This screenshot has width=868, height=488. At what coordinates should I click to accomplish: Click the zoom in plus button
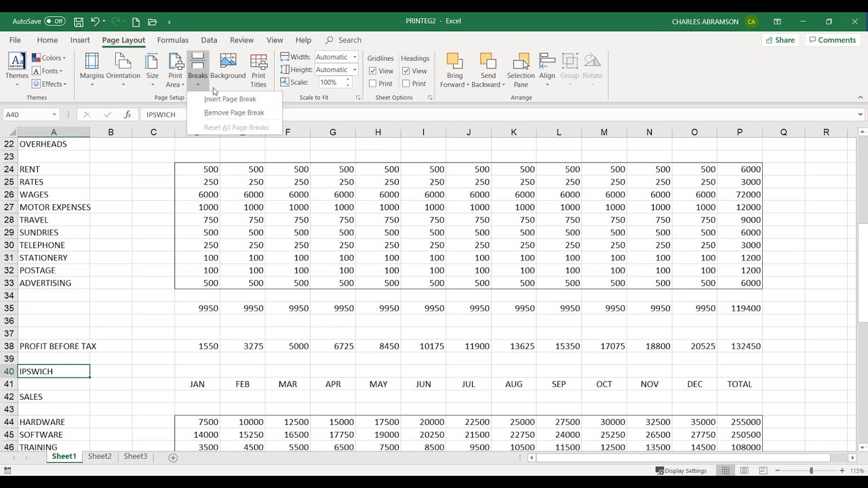point(842,470)
